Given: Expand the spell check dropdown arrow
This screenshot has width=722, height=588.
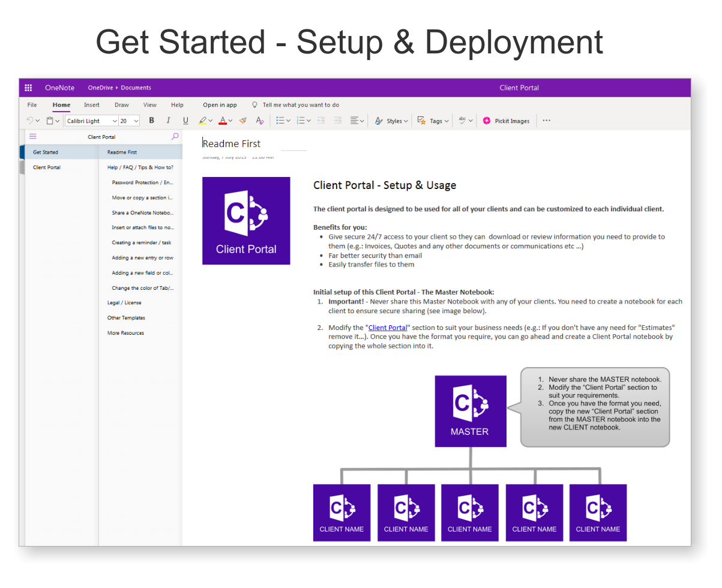Looking at the screenshot, I should click(471, 121).
